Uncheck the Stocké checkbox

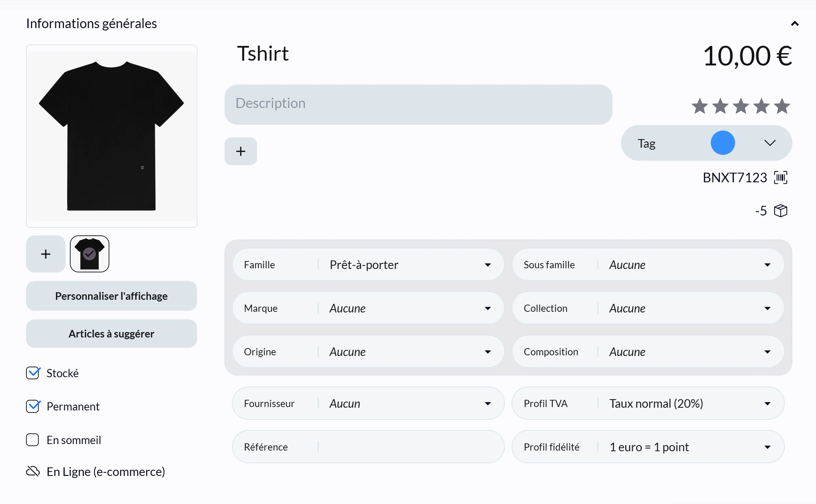33,373
